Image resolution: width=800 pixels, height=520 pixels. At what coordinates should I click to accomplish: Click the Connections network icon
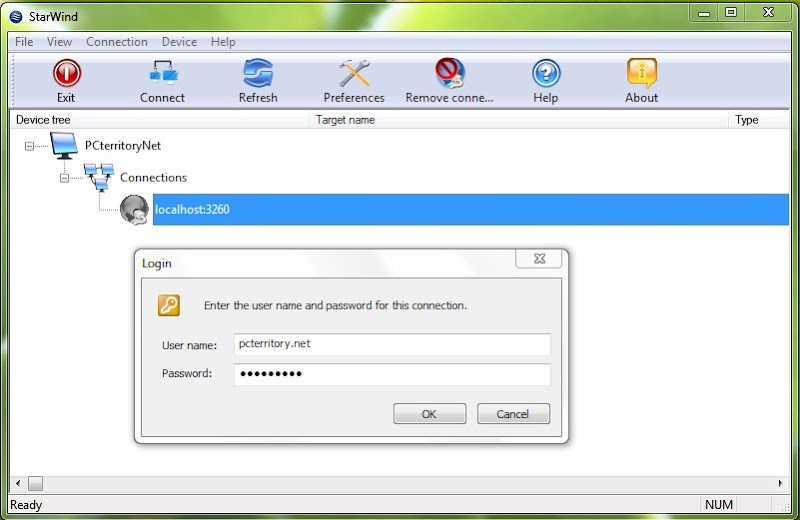99,178
